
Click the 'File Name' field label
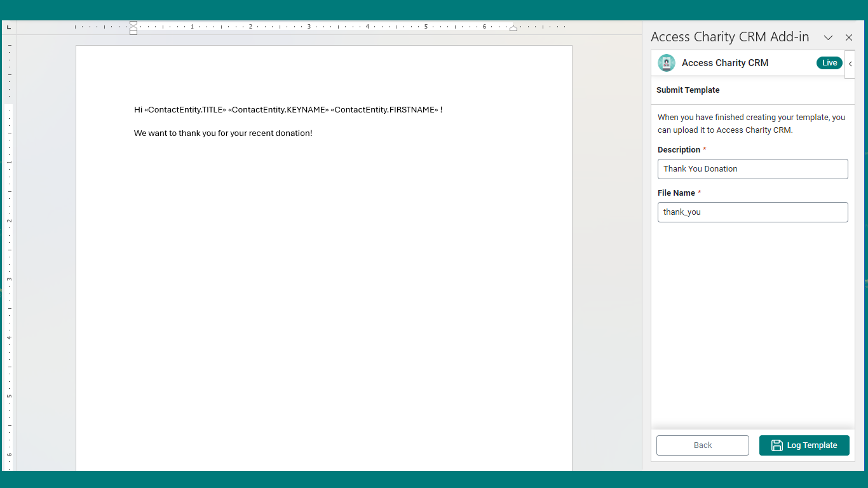click(x=676, y=193)
